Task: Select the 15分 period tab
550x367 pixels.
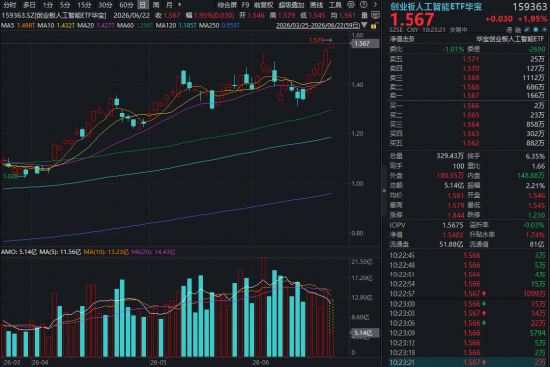Action: click(84, 5)
